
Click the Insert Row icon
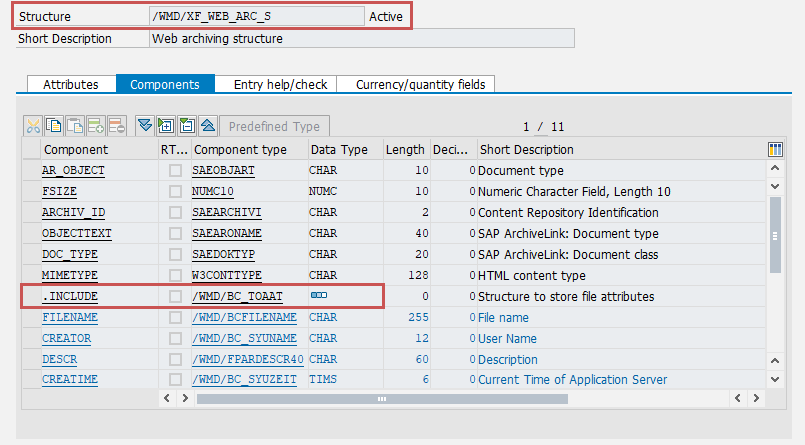[x=96, y=126]
